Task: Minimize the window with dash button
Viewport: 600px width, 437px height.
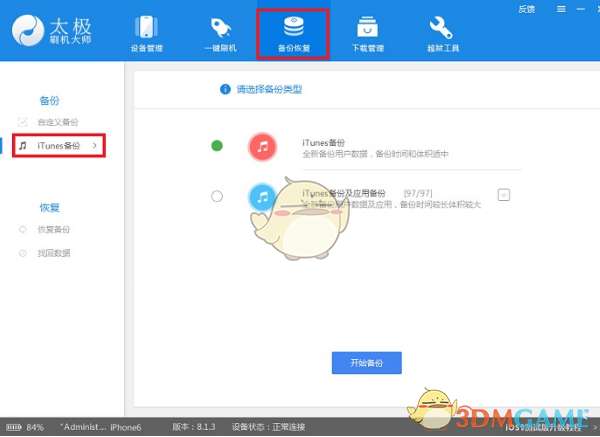Action: pyautogui.click(x=580, y=9)
